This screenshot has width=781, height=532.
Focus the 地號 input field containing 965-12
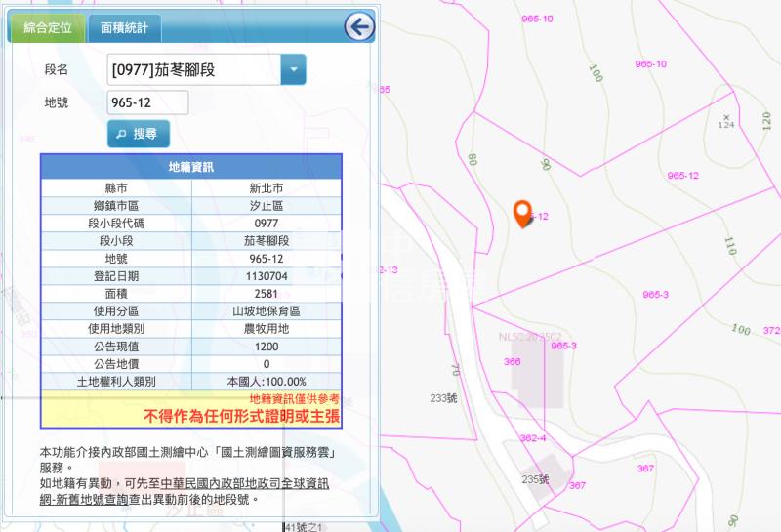146,102
